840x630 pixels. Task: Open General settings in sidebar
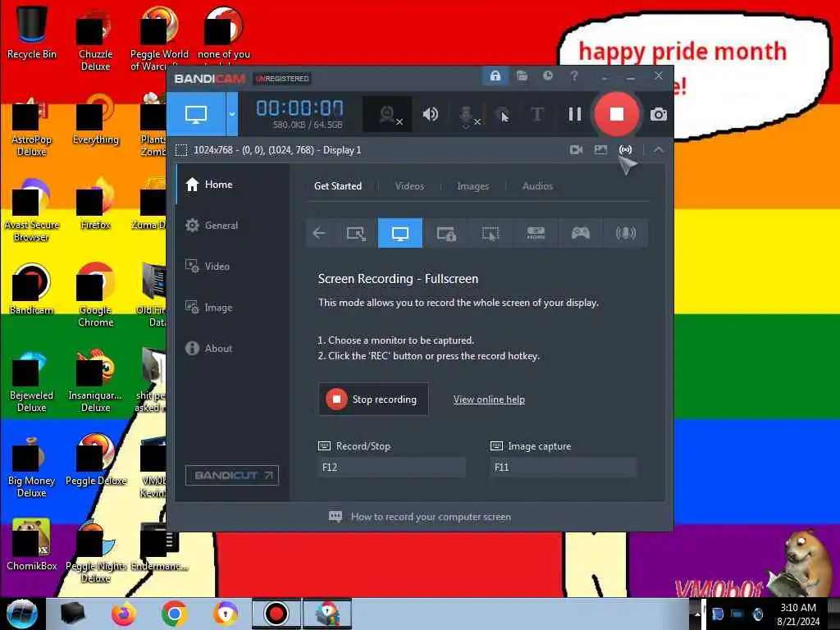232,226
